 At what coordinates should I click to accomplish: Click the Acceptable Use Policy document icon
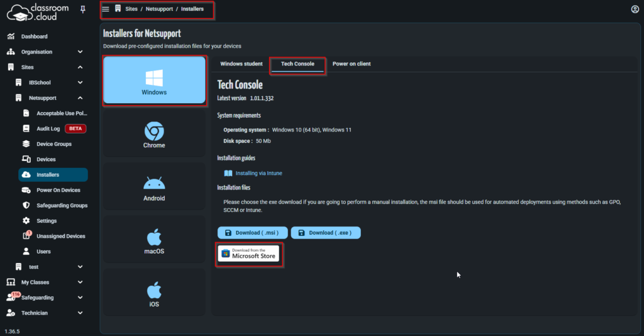26,113
